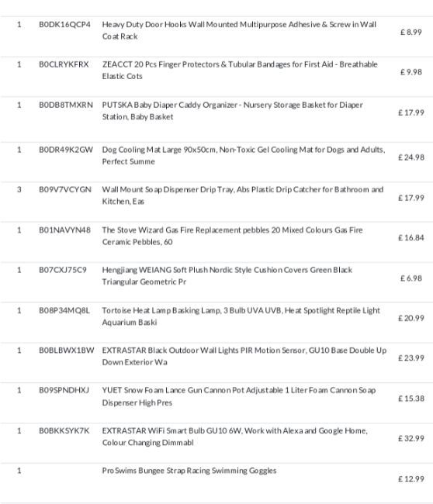Viewport: 433px width, 504px height.
Task: Select the Tortoise Heat Lamp Basking Lamp item
Action: coord(241,316)
